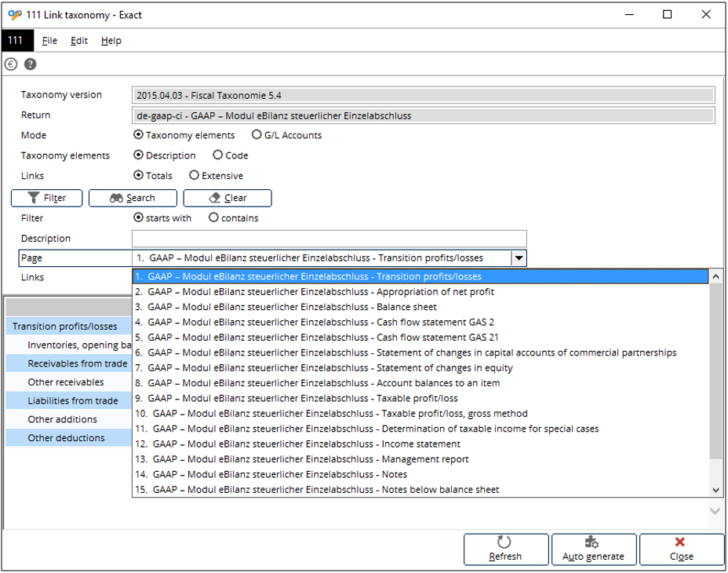Pick page 5 Cash flow statement GAS 21
The height and width of the screenshot is (573, 728).
coord(420,338)
